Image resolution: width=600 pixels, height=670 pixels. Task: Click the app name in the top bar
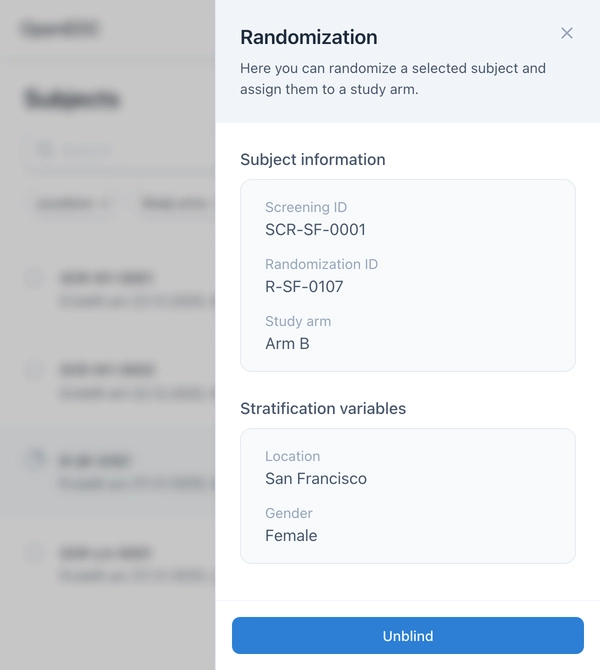[x=60, y=29]
